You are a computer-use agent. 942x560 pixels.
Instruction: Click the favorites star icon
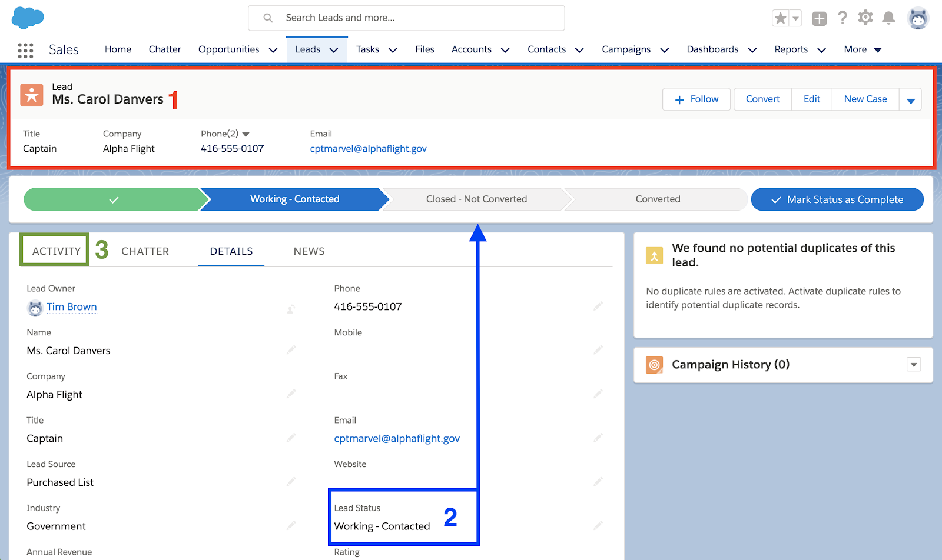(780, 19)
